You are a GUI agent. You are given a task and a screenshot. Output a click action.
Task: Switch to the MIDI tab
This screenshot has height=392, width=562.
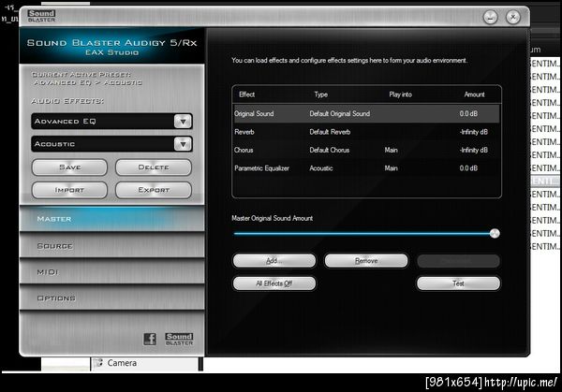(x=111, y=272)
